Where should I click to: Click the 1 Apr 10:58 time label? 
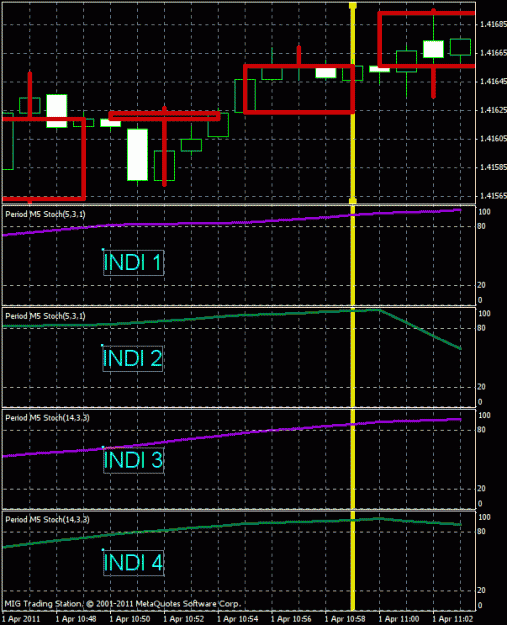[345, 619]
